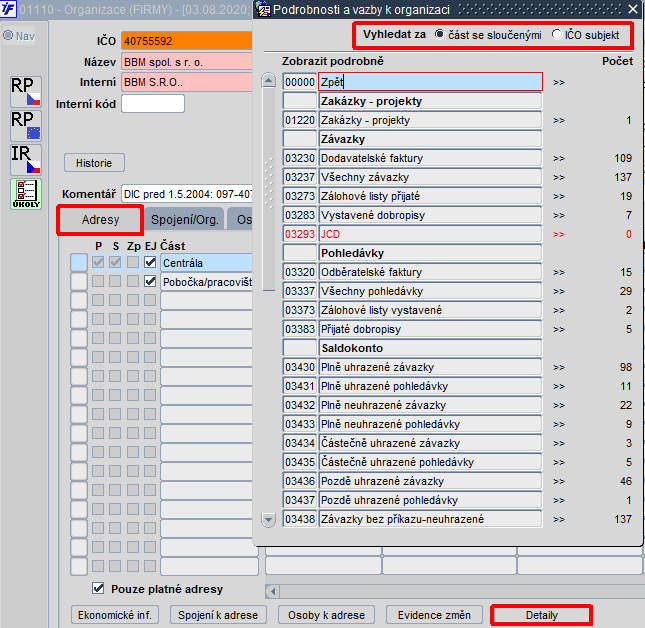This screenshot has height=628, width=645.
Task: Switch to the Adresy tab
Action: 100,220
